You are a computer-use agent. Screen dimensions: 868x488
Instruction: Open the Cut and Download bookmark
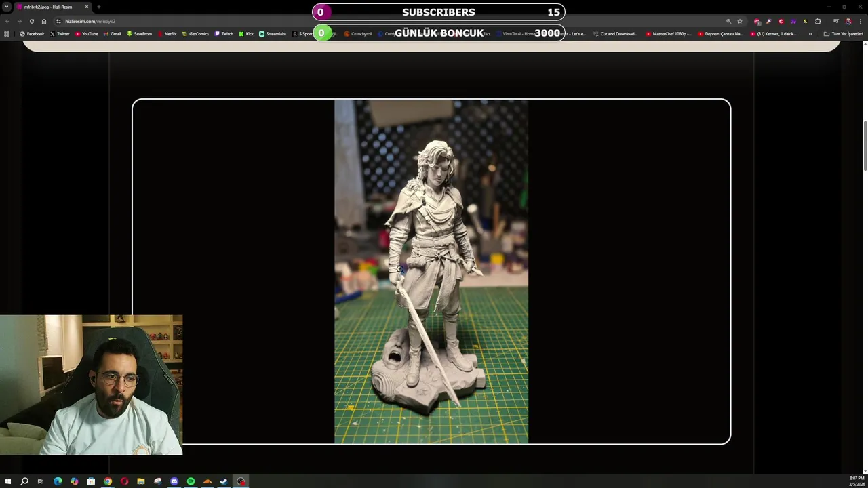click(615, 34)
